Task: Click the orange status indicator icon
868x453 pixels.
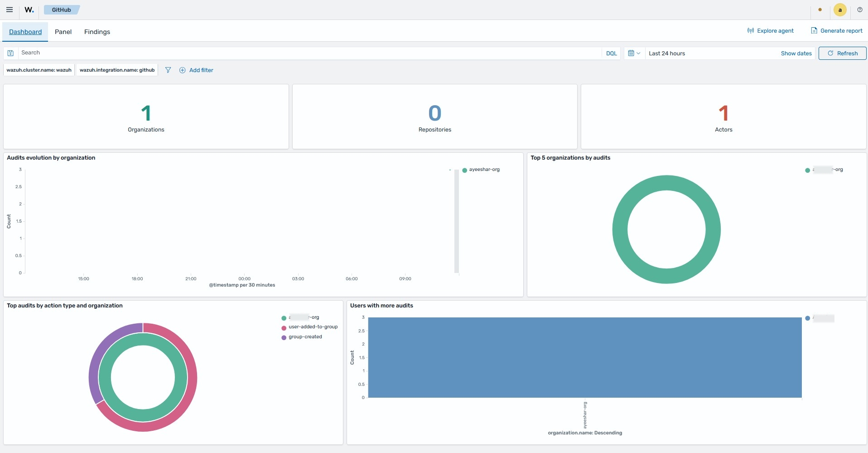Action: pos(820,10)
